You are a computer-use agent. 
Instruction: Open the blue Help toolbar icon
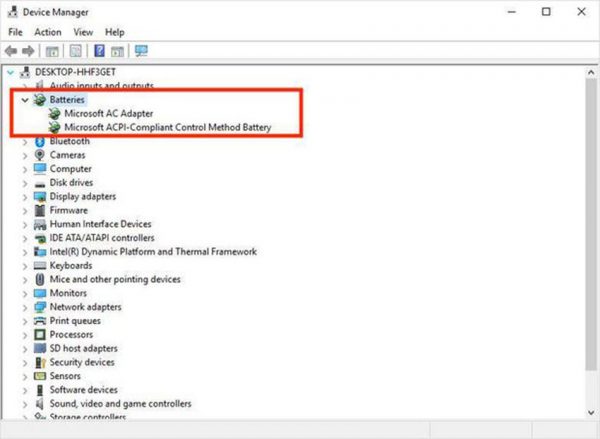[x=99, y=51]
